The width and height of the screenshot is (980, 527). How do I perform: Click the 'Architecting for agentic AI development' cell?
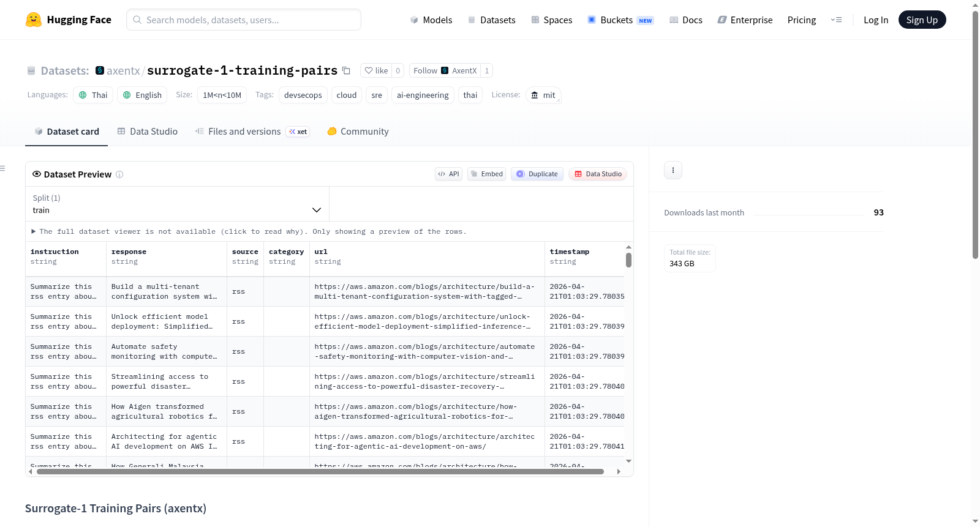167,441
